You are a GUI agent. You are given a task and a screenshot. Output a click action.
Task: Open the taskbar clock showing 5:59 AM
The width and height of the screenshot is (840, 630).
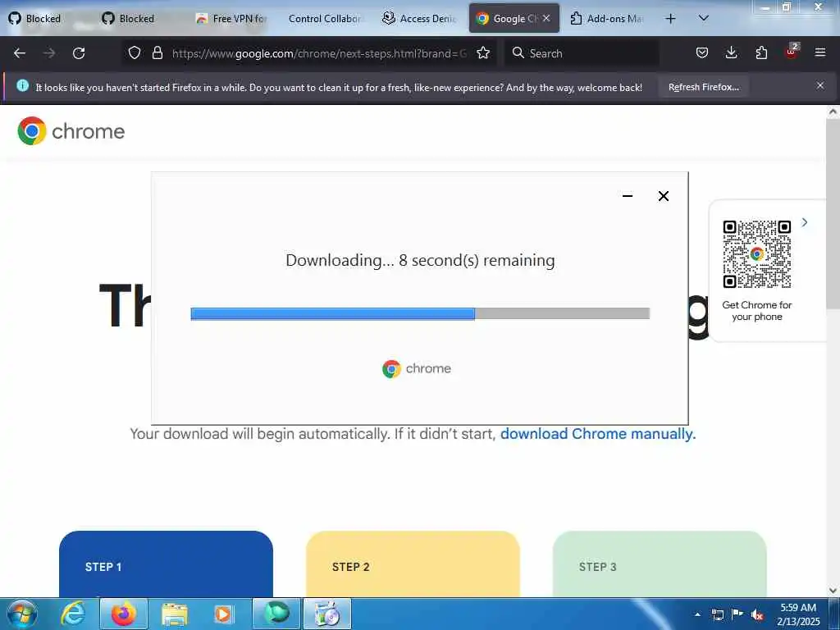[798, 614]
